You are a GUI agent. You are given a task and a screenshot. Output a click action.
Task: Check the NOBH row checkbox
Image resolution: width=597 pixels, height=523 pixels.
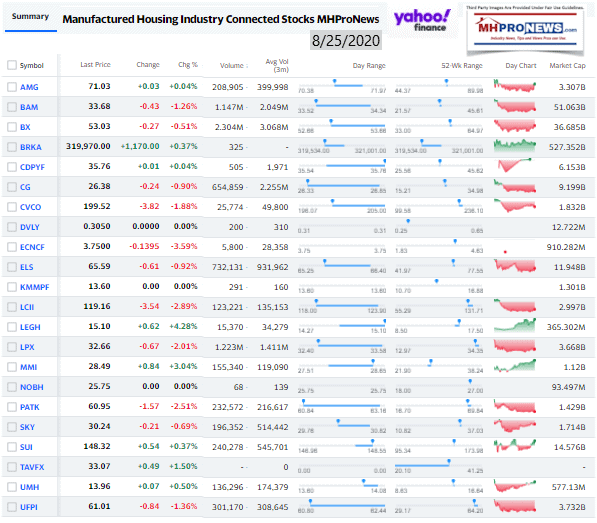(12, 387)
